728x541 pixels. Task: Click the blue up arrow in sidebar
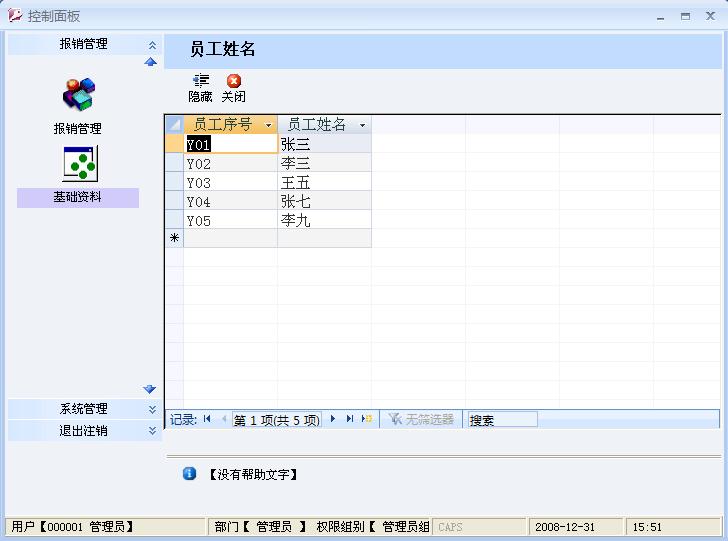[150, 62]
